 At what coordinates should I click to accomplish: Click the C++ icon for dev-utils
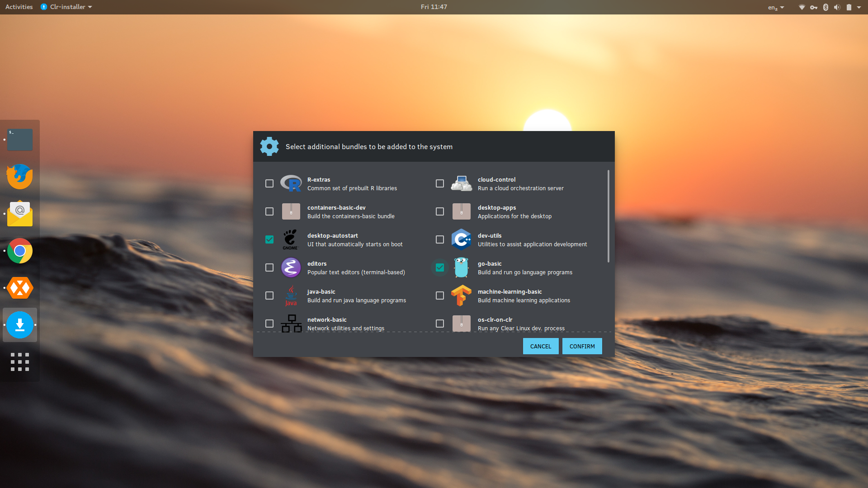point(461,239)
